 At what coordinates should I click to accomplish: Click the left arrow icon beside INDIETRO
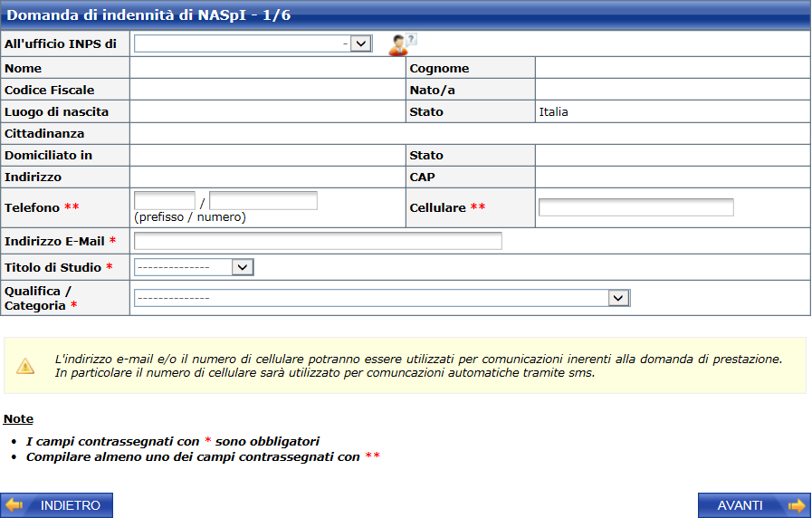point(14,505)
